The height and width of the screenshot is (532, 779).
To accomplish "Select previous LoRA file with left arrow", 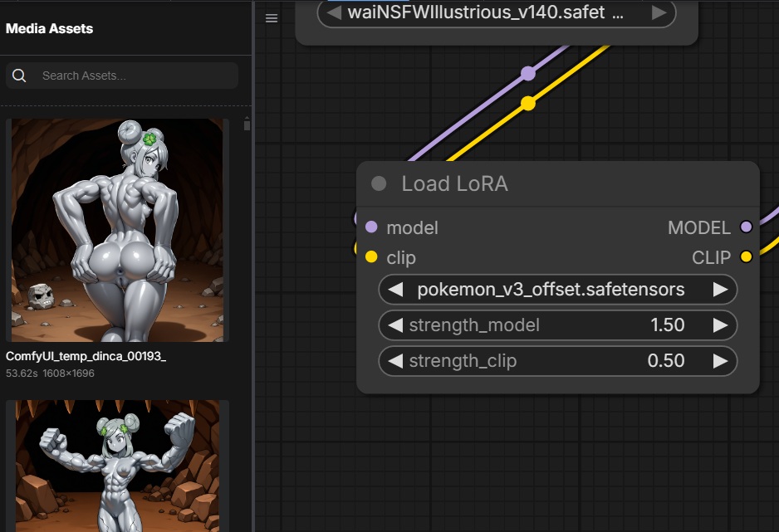I will 395,290.
